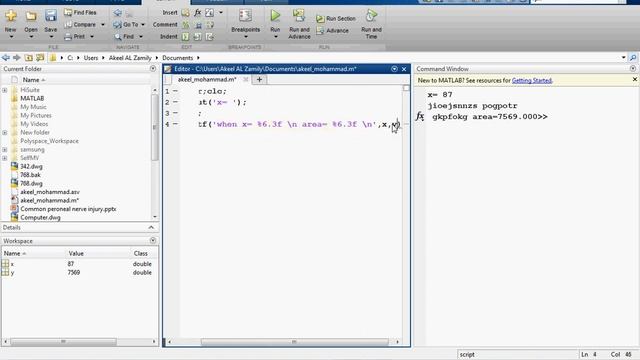Open the Go To navigation tool
The height and width of the screenshot is (360, 640).
pos(126,24)
